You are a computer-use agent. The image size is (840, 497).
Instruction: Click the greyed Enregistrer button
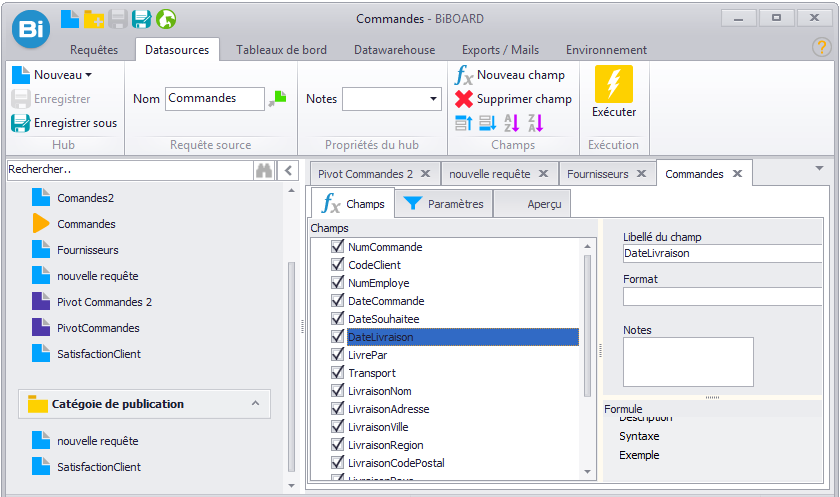[51, 99]
